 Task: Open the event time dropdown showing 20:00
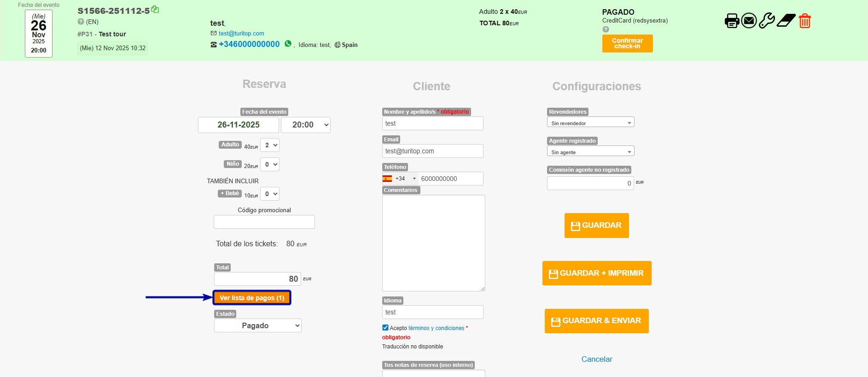(x=305, y=125)
